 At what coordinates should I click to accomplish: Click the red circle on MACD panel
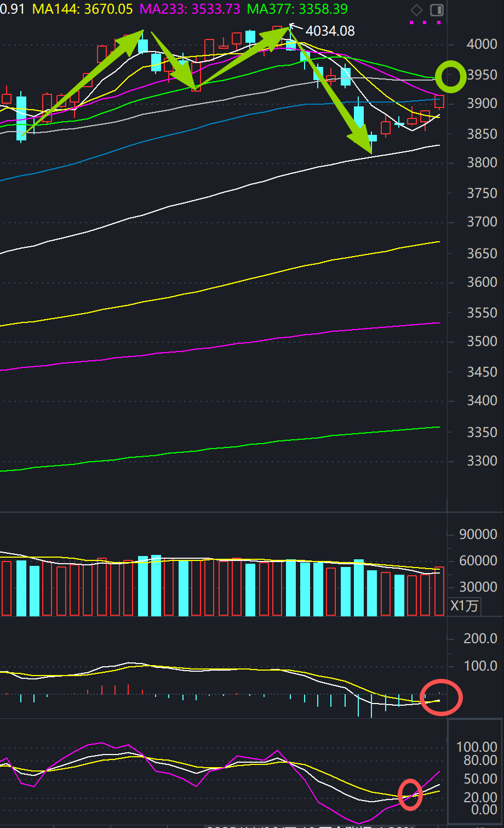(x=442, y=697)
